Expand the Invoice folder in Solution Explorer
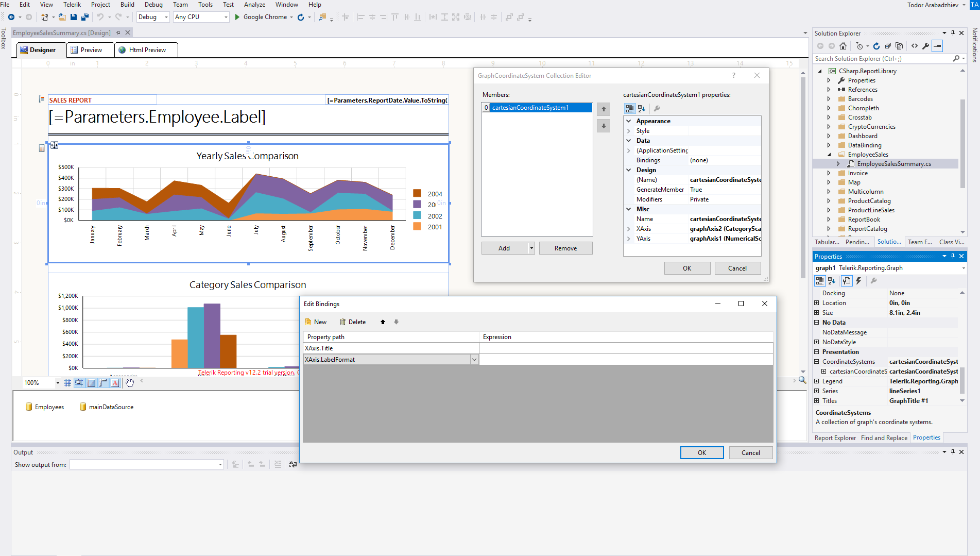This screenshot has width=980, height=556. pyautogui.click(x=829, y=173)
